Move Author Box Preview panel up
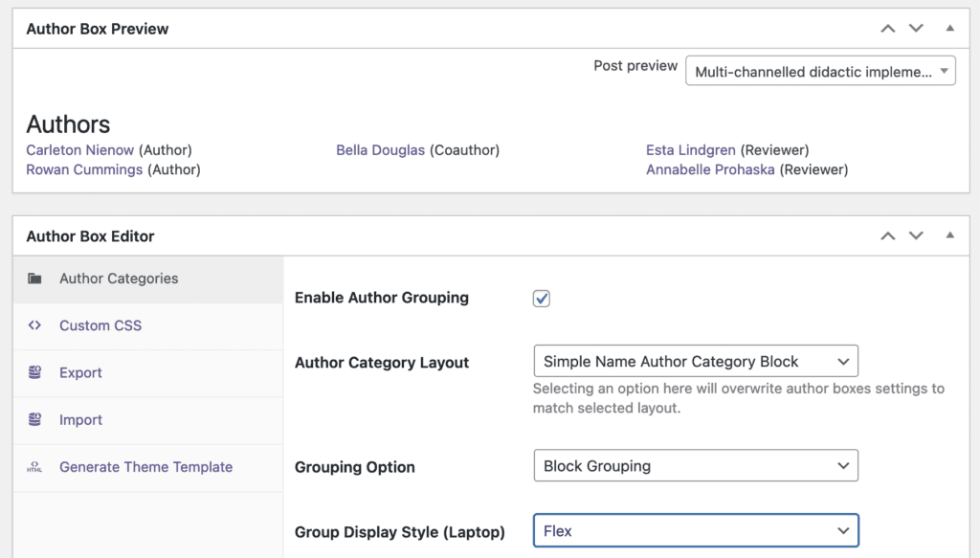The width and height of the screenshot is (980, 558). (x=887, y=29)
